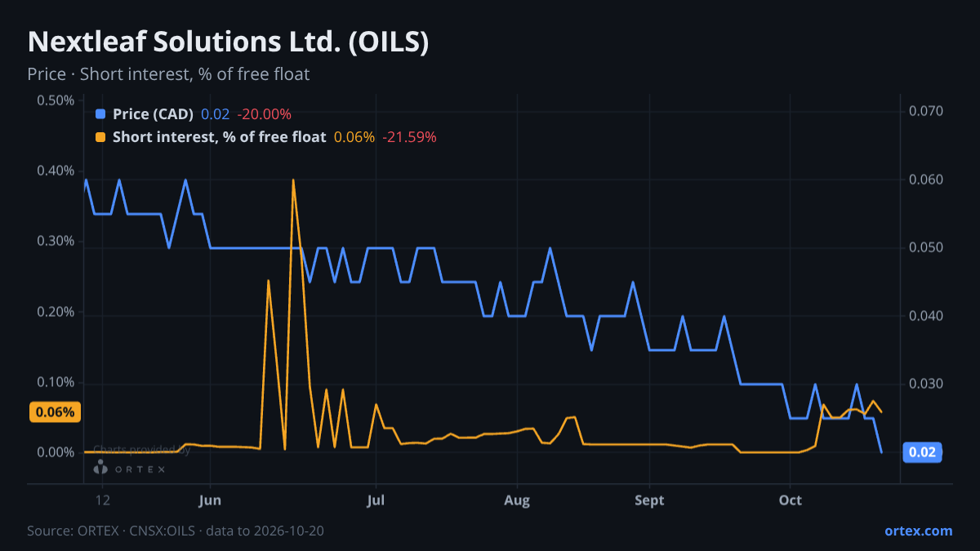Click the 0.20% left axis label
The height and width of the screenshot is (551, 980).
56,312
